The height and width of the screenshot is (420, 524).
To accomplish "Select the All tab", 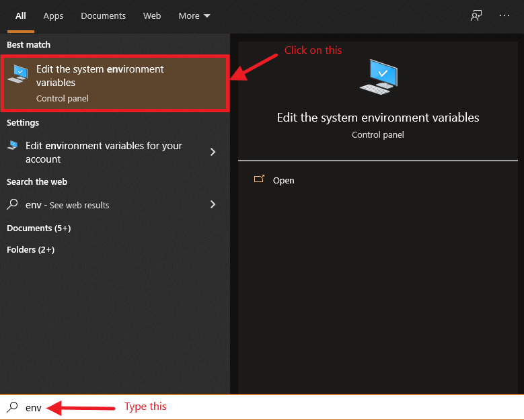I will coord(20,15).
